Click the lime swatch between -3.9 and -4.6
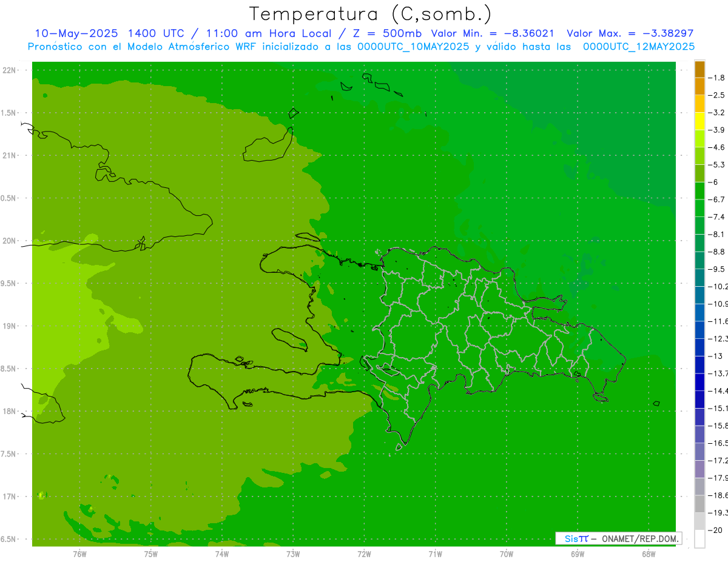This screenshot has height=562, width=728. (699, 139)
